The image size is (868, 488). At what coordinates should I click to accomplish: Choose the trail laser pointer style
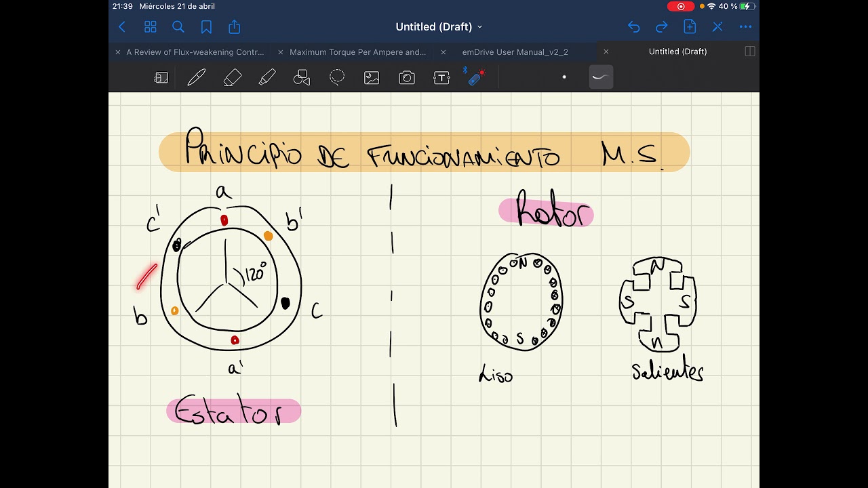tap(600, 77)
